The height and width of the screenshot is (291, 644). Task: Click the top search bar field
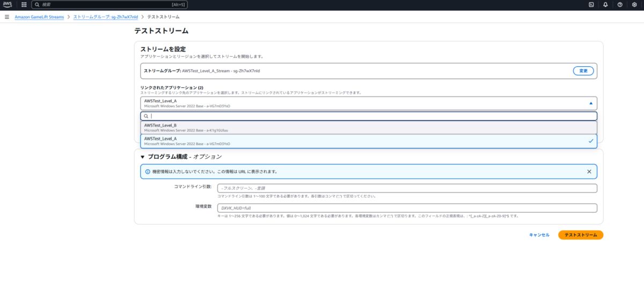[109, 4]
